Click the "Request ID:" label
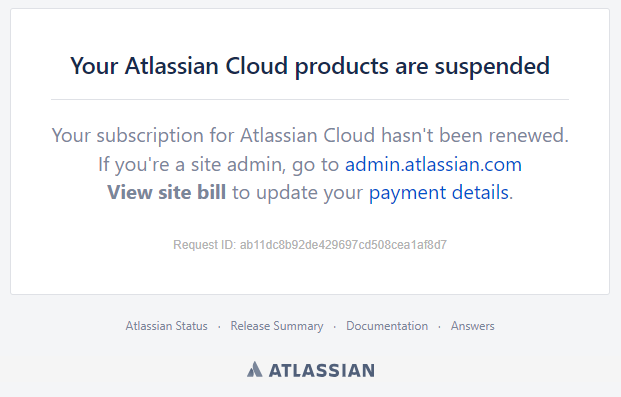This screenshot has width=621, height=397. 205,245
